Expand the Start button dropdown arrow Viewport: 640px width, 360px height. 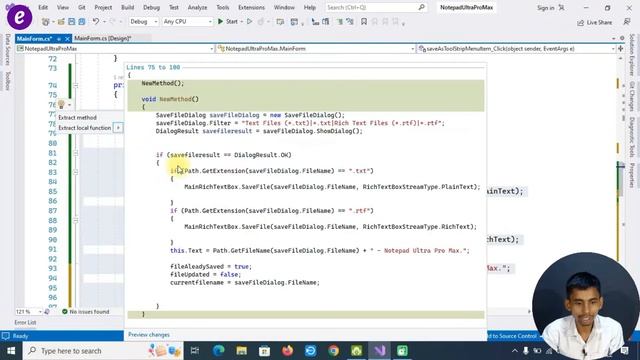(241, 22)
